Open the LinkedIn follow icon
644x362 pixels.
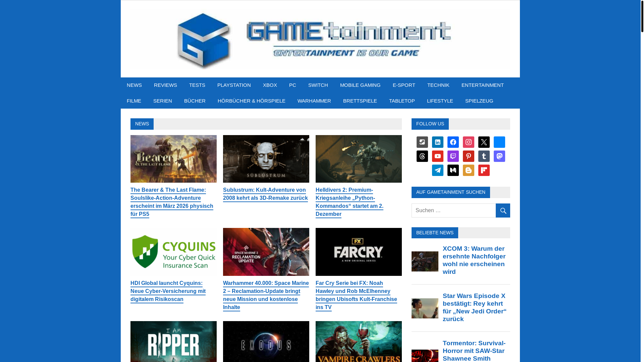click(x=437, y=142)
